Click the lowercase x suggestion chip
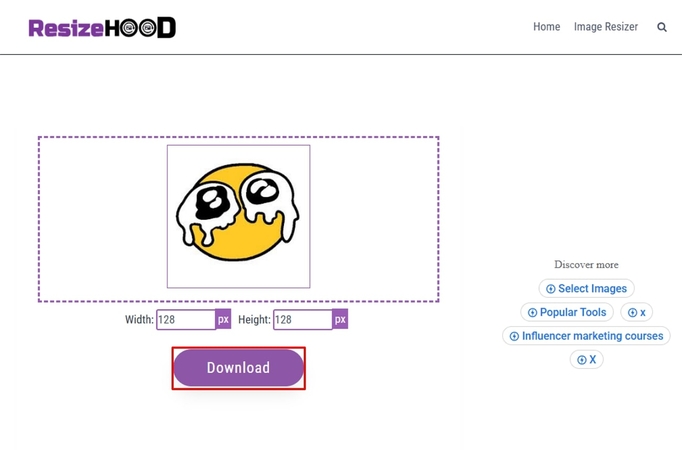Viewport: 682px width, 450px height. pos(636,312)
